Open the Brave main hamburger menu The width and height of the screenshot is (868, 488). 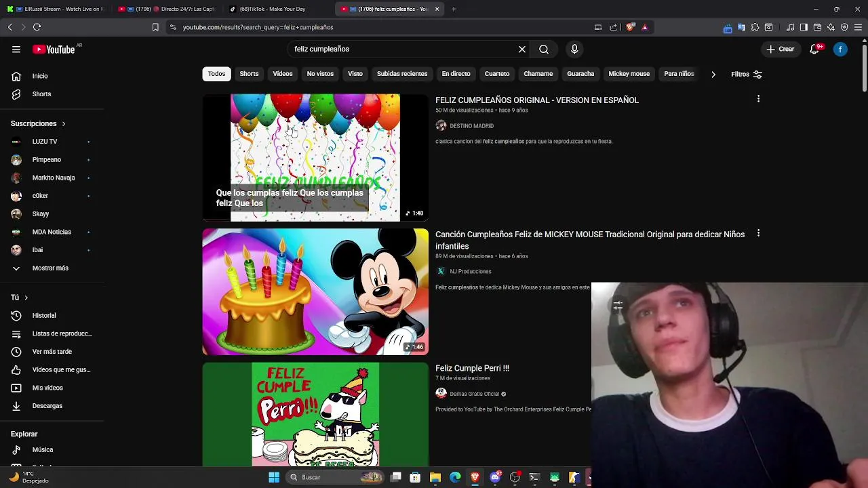(x=858, y=27)
